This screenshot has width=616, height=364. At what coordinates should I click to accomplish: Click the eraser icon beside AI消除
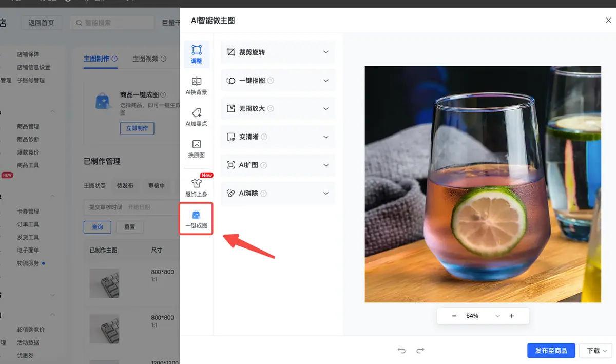pos(230,194)
